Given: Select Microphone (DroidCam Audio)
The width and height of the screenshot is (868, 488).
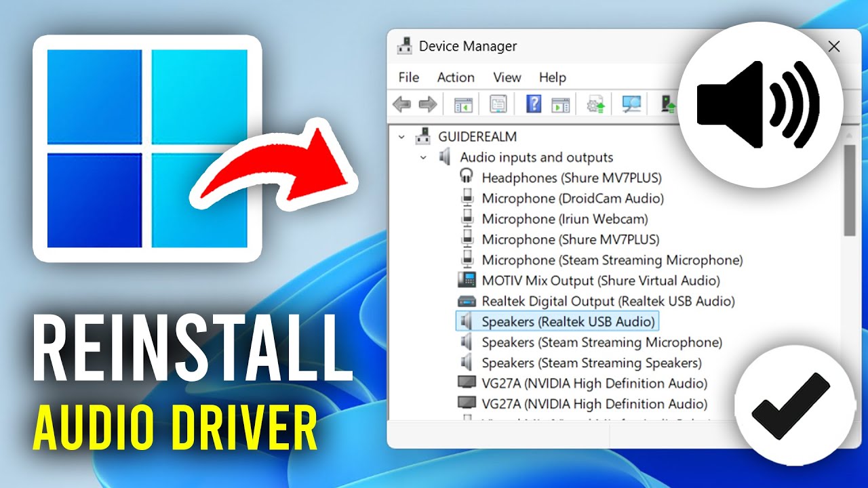Looking at the screenshot, I should pos(573,198).
